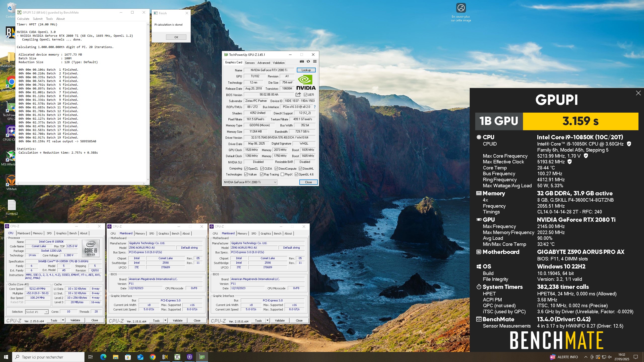
Task: Click the taskbar search box
Action: [x=48, y=357]
